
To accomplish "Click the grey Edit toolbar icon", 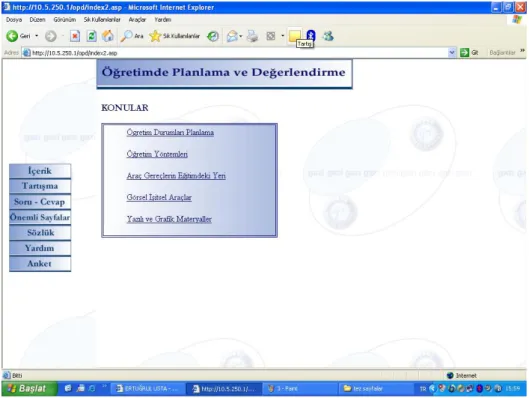I will click(x=271, y=36).
